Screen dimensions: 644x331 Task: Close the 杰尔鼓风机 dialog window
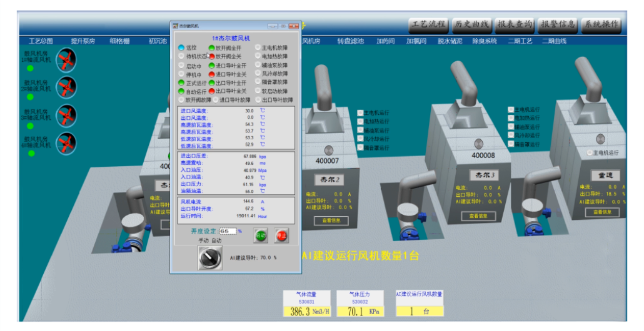point(294,26)
